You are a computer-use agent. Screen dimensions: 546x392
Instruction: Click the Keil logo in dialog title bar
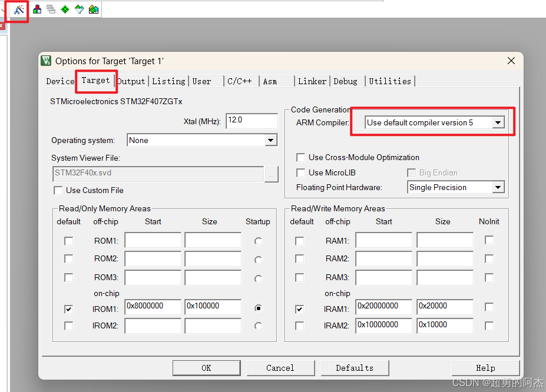point(46,61)
